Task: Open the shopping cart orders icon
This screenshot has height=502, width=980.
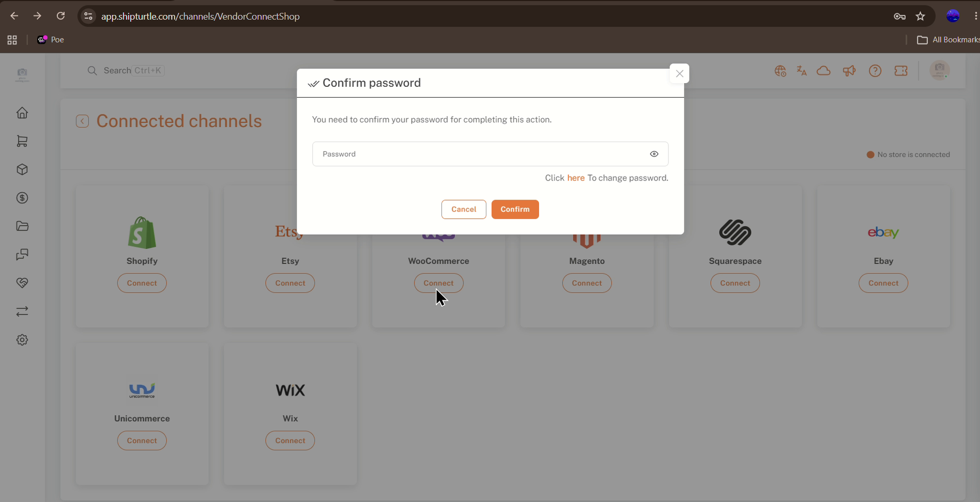Action: pos(22,141)
